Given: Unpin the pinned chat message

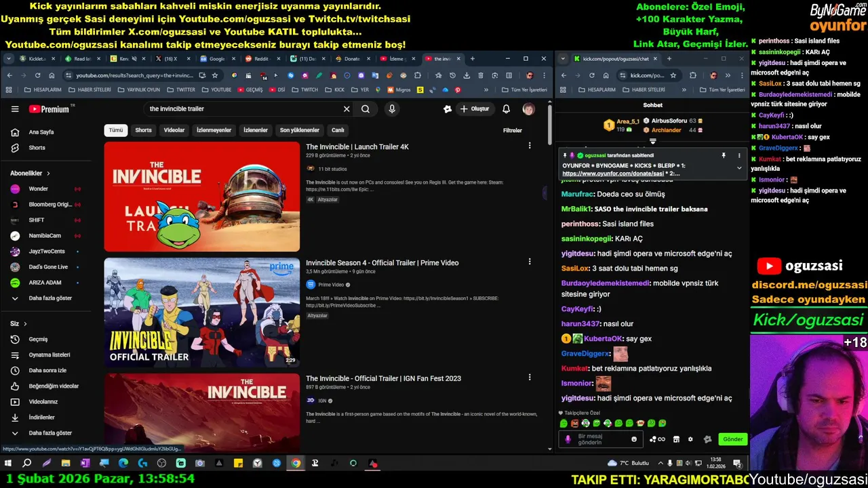Looking at the screenshot, I should [x=724, y=155].
